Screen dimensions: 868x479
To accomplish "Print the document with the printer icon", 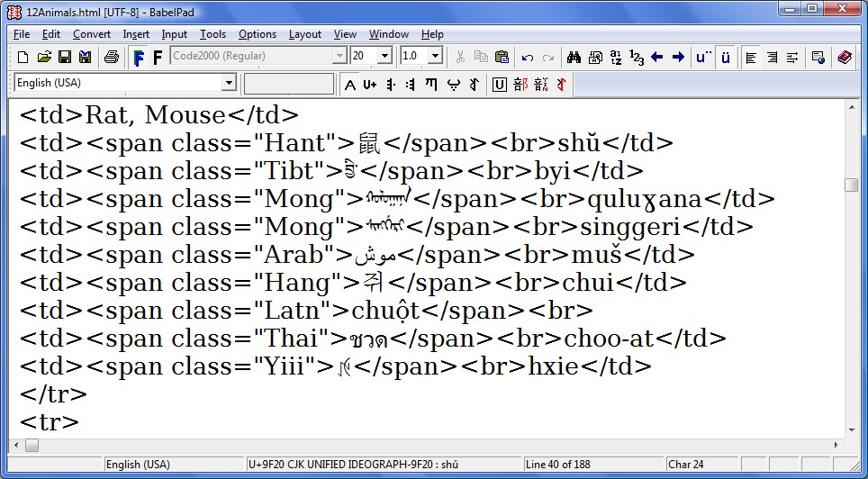I will 112,57.
